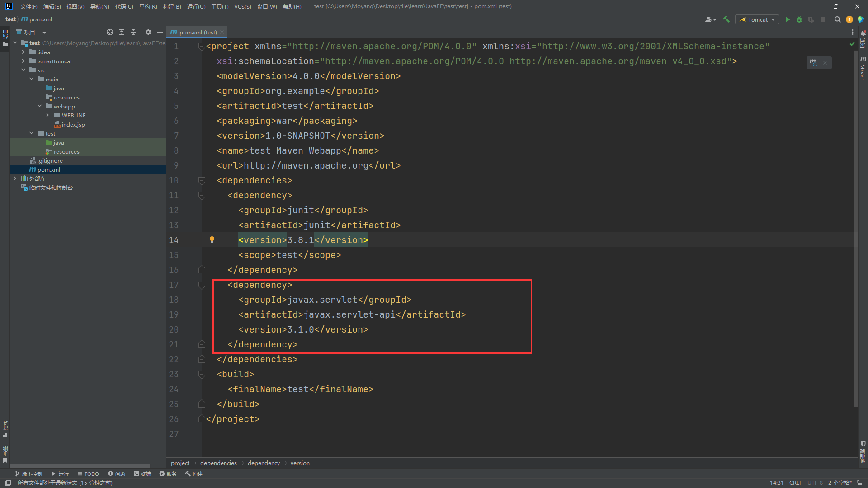
Task: Open project panel settings gear
Action: pyautogui.click(x=148, y=32)
